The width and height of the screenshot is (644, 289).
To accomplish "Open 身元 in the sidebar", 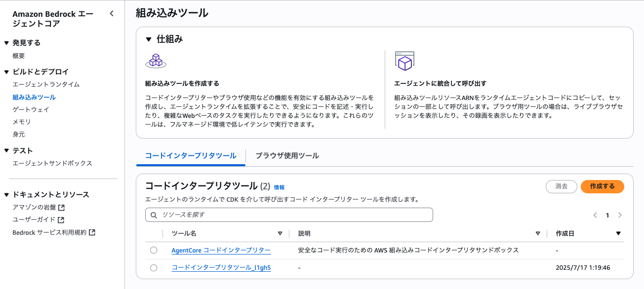I will click(19, 134).
